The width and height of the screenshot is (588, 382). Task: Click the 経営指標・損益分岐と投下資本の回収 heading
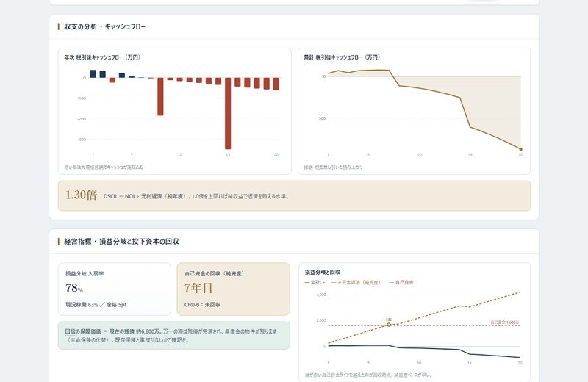coord(121,242)
